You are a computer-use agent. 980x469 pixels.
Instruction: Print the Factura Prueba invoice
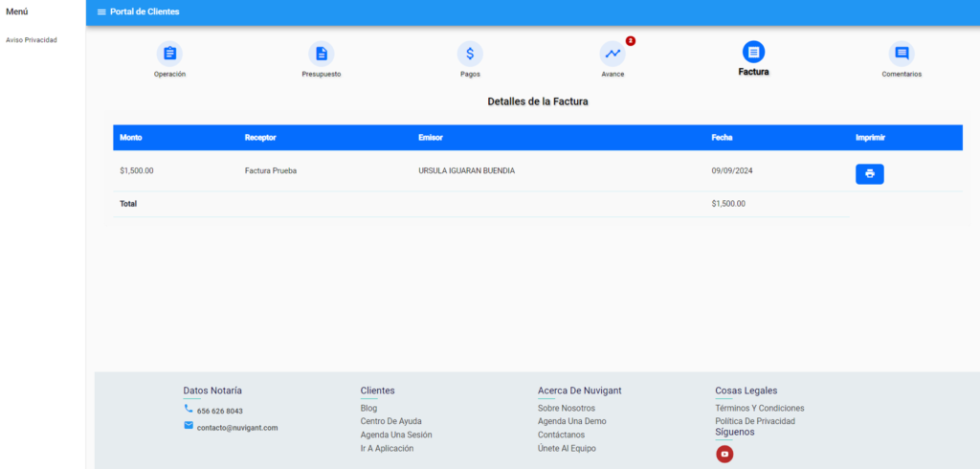click(869, 174)
